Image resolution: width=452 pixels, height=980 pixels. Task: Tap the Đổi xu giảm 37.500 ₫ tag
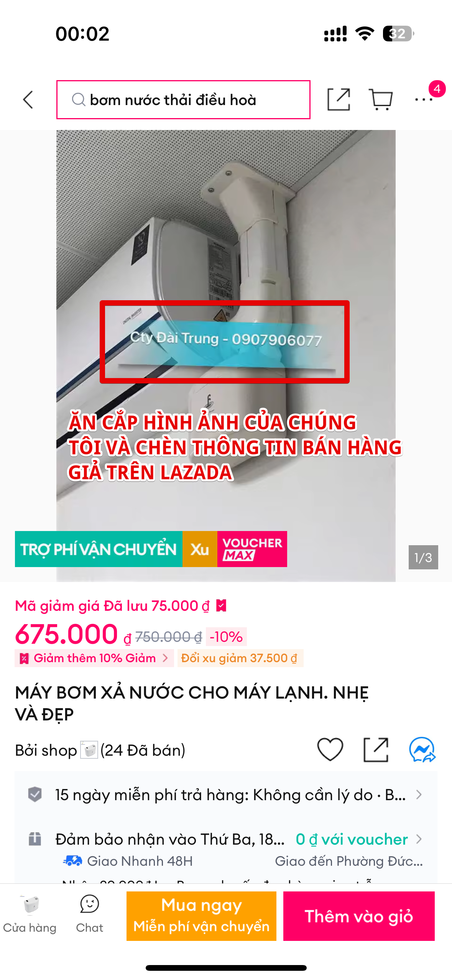240,658
